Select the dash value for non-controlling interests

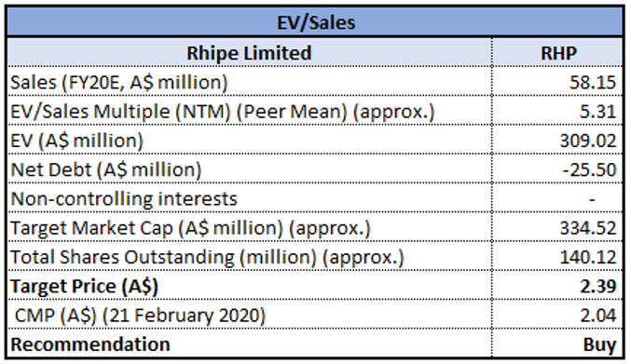tap(592, 199)
